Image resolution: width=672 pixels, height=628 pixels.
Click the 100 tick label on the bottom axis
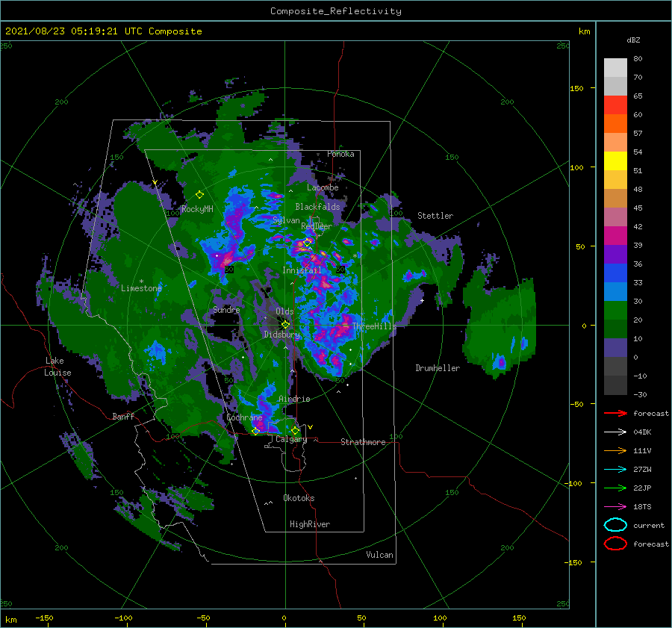tap(440, 618)
